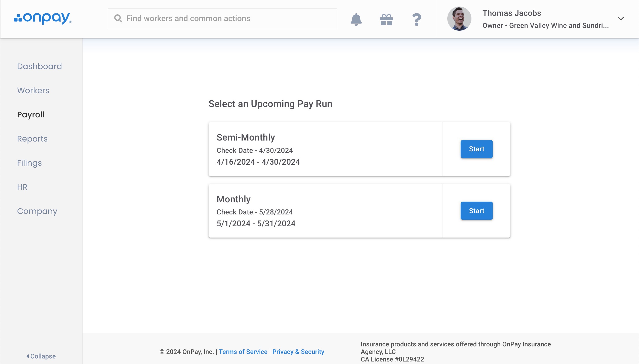Image resolution: width=639 pixels, height=364 pixels.
Task: Select the HR section
Action: coord(22,187)
